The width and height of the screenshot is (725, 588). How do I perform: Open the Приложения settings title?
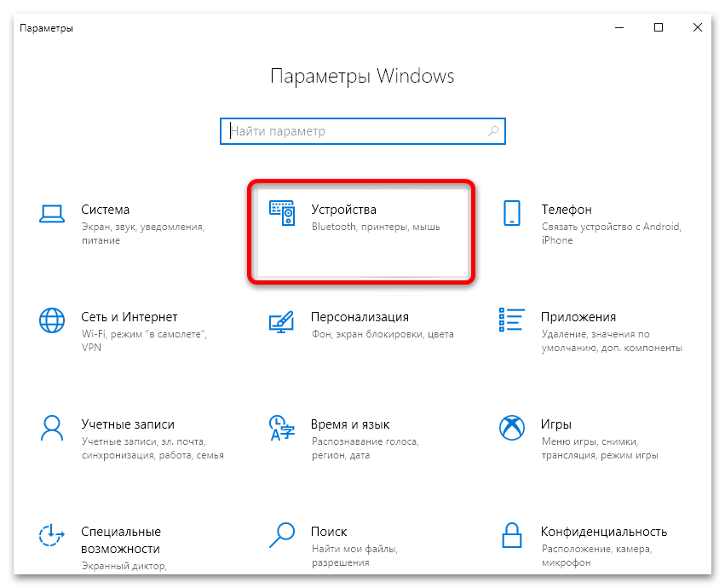pyautogui.click(x=578, y=317)
